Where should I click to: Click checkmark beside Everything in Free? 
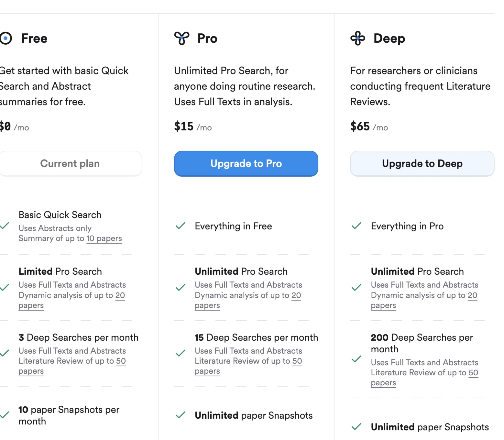click(181, 226)
